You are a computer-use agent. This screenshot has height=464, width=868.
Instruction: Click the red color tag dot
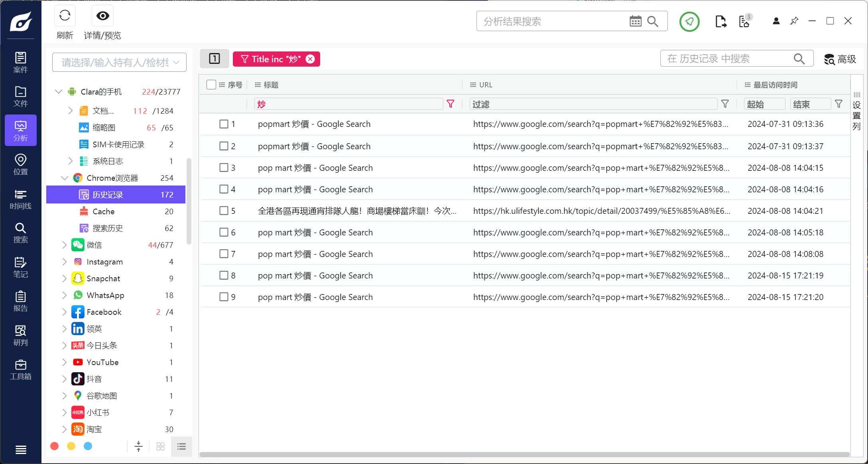coord(55,446)
